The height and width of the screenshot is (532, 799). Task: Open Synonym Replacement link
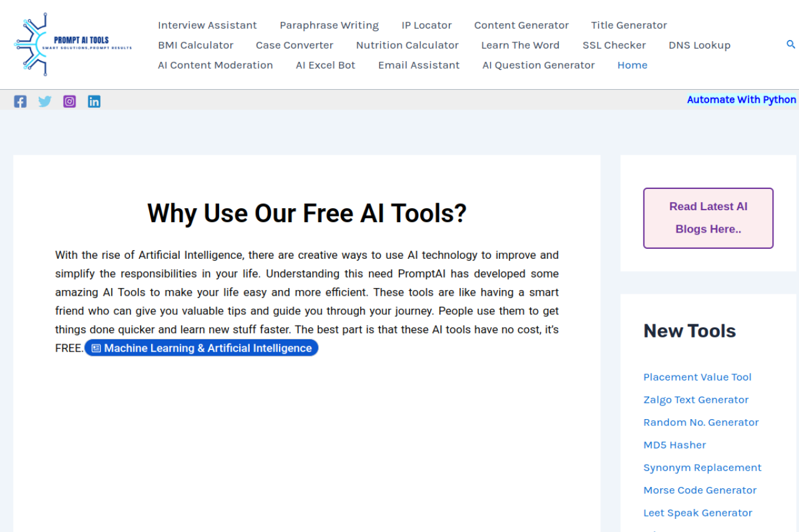point(702,468)
